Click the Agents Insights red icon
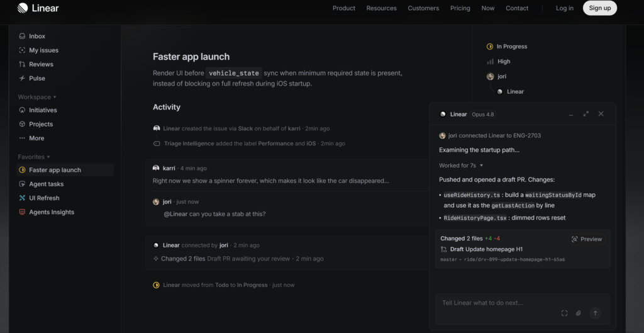This screenshot has width=644, height=333. pos(22,212)
